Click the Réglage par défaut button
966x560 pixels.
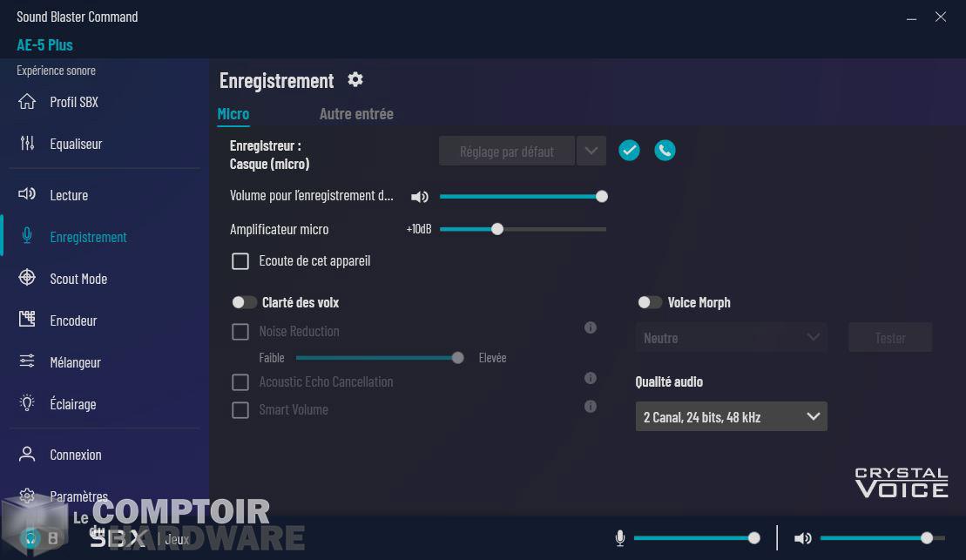506,151
